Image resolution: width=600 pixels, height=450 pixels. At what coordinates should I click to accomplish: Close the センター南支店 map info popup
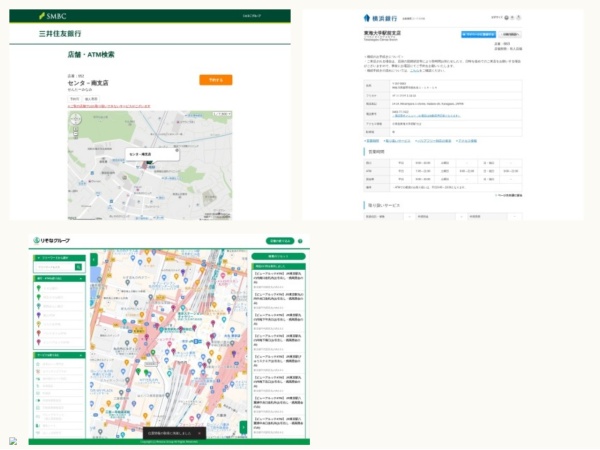coord(177,150)
